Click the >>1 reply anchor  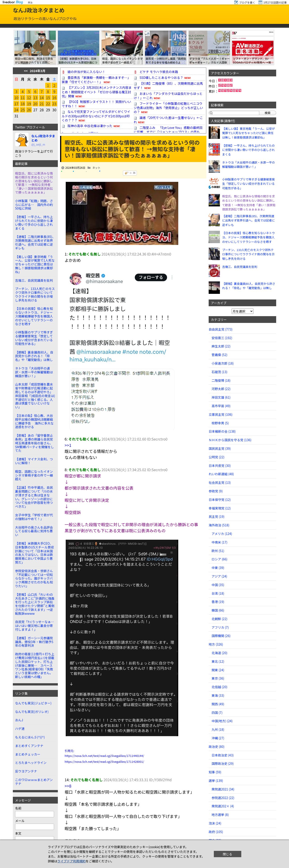pos(68,445)
